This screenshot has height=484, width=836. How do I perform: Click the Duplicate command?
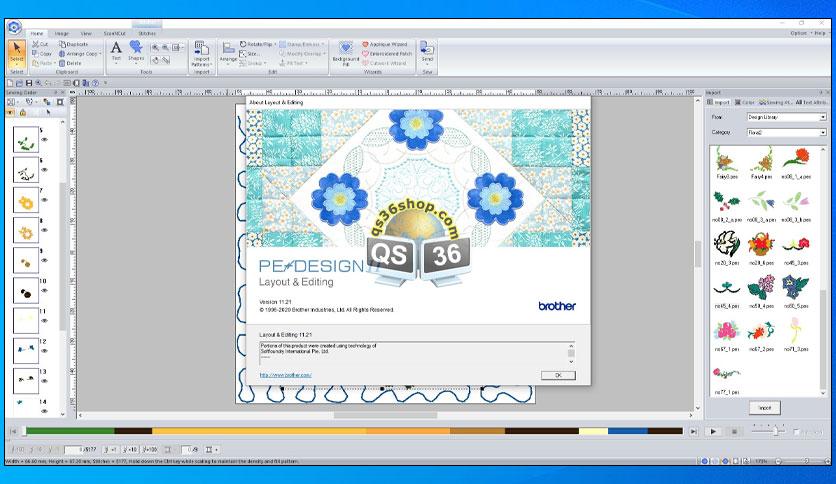pyautogui.click(x=74, y=44)
